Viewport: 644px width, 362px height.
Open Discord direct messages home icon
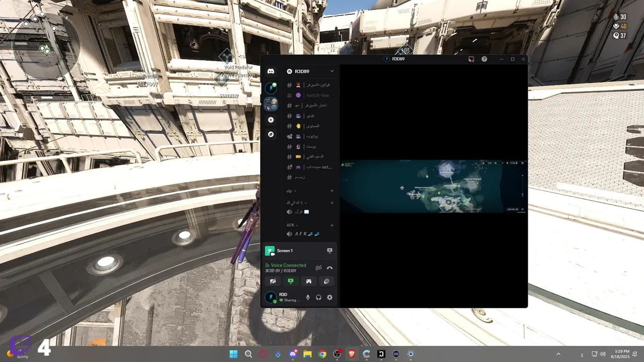point(271,72)
